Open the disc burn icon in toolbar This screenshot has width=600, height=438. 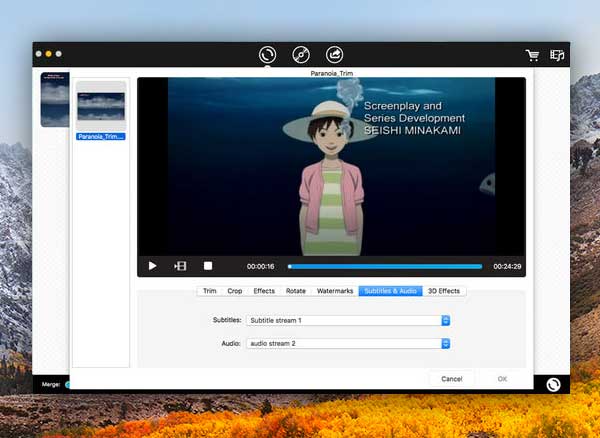pyautogui.click(x=301, y=55)
